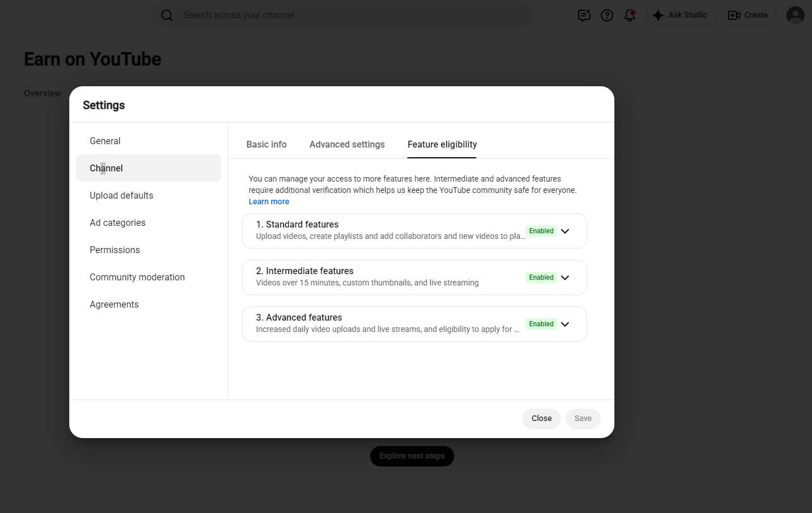
Task: Switch to the Advanced settings tab
Action: (347, 145)
